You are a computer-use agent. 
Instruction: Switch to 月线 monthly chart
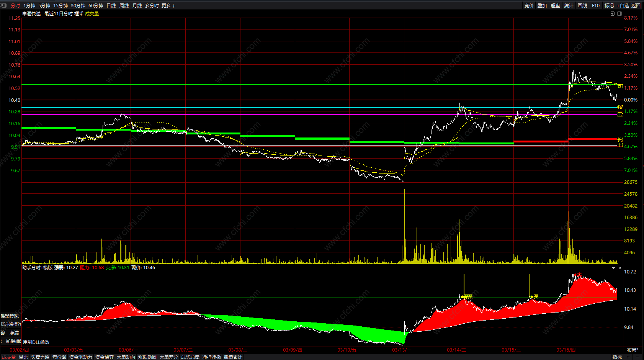(x=137, y=6)
